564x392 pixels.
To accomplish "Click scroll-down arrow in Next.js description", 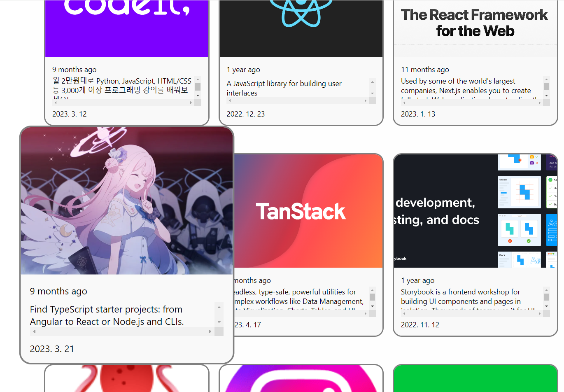I will tap(546, 96).
